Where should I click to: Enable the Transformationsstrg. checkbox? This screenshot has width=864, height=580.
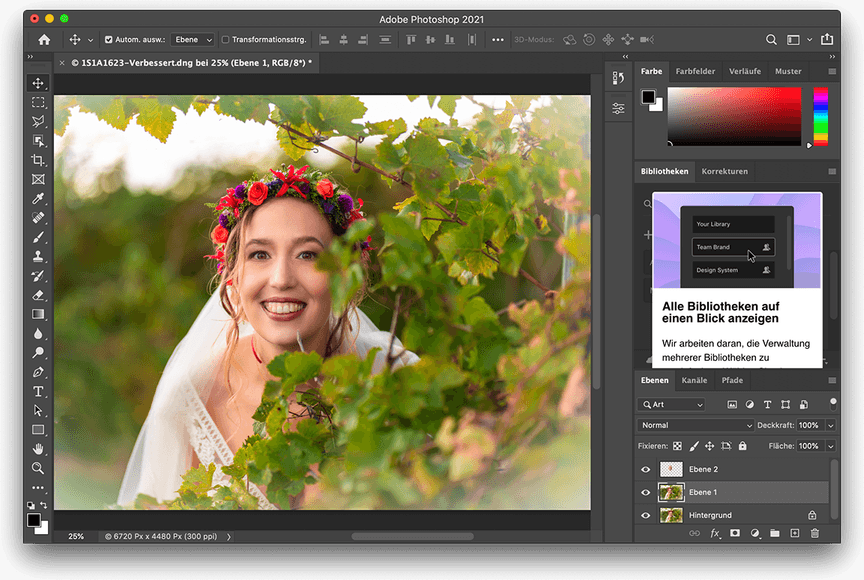click(x=225, y=40)
